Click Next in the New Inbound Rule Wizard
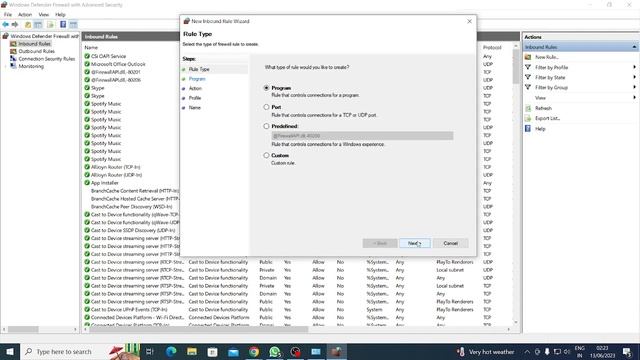The image size is (640, 360). pyautogui.click(x=415, y=243)
